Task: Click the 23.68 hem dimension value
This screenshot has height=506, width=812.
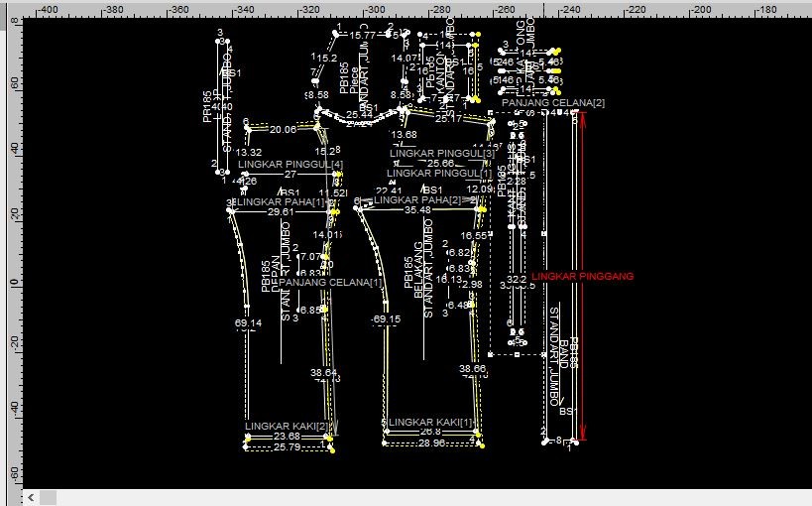Action: click(287, 437)
